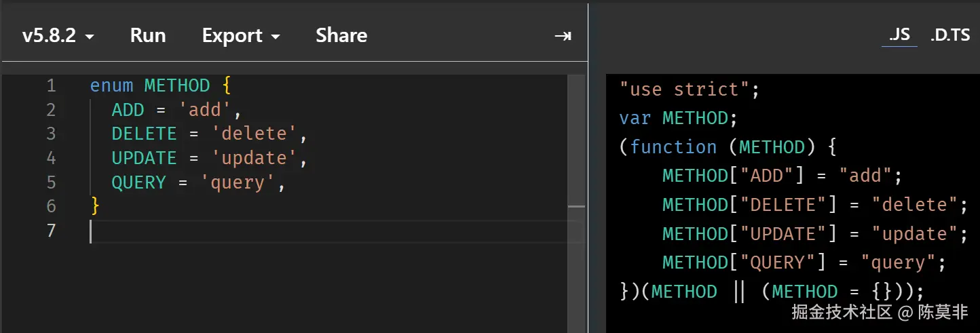The height and width of the screenshot is (333, 980).
Task: Switch to the .JS output tab
Action: (899, 35)
